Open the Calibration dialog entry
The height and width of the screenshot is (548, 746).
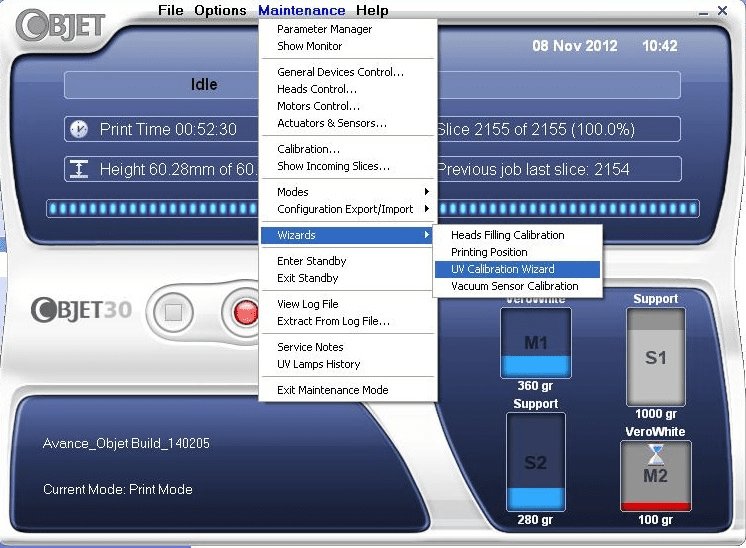click(x=348, y=149)
